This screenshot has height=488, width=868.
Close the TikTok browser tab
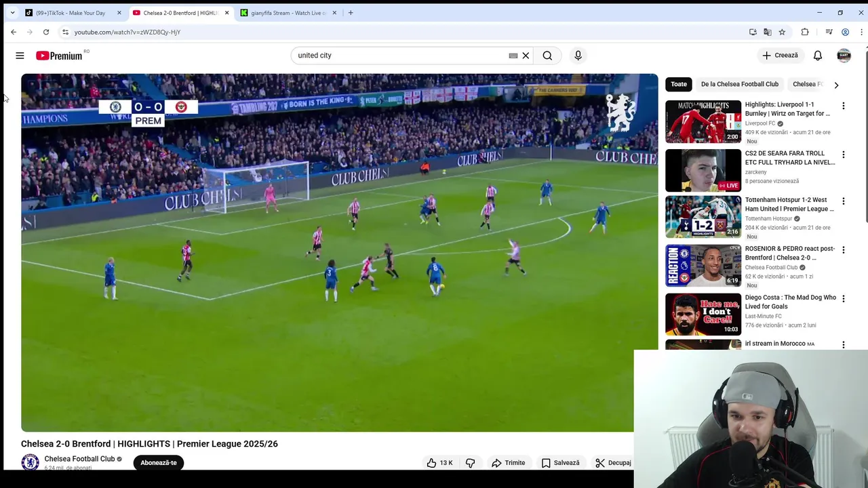pyautogui.click(x=119, y=13)
